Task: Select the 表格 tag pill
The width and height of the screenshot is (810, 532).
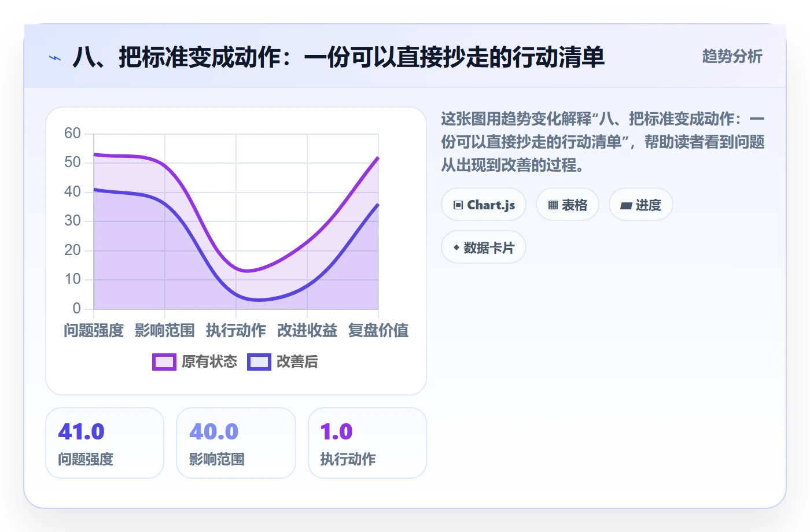Action: tap(568, 205)
